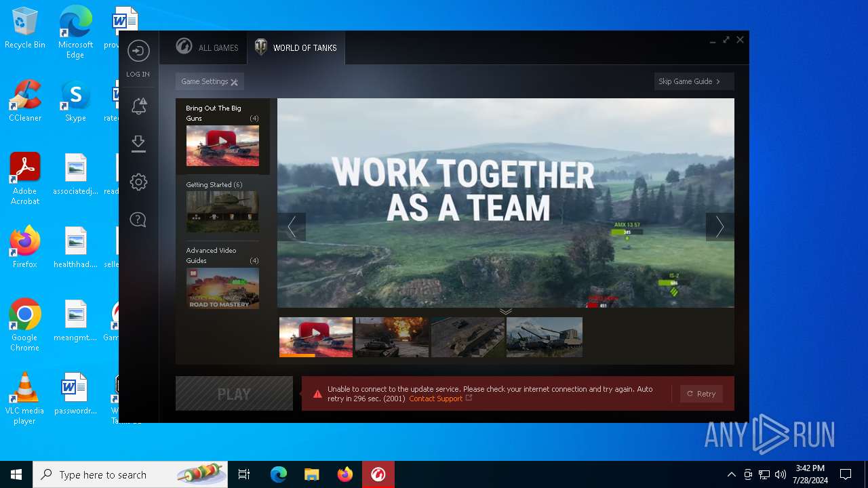
Task: Open the volume control in tray
Action: pos(781,474)
